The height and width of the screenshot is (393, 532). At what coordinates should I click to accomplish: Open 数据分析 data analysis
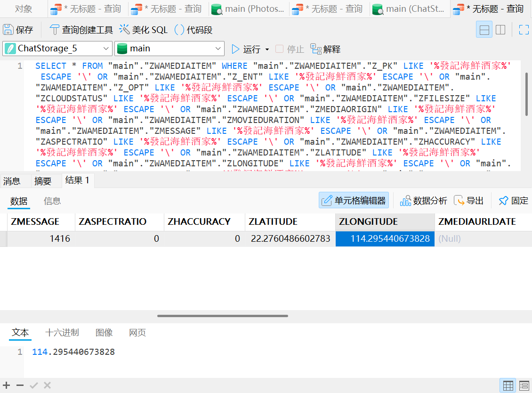[x=423, y=201]
